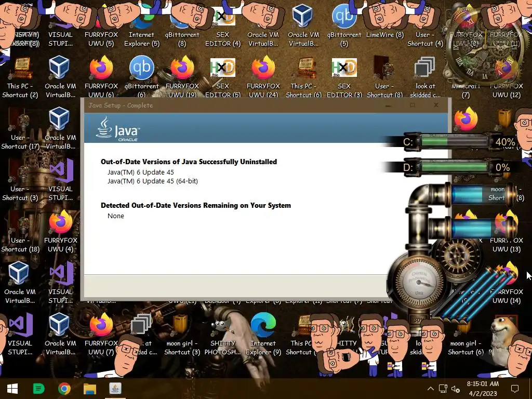This screenshot has width=532, height=399.
Task: Click 'Detected Out-of-Date Versions Remaining' heading
Action: 196,205
